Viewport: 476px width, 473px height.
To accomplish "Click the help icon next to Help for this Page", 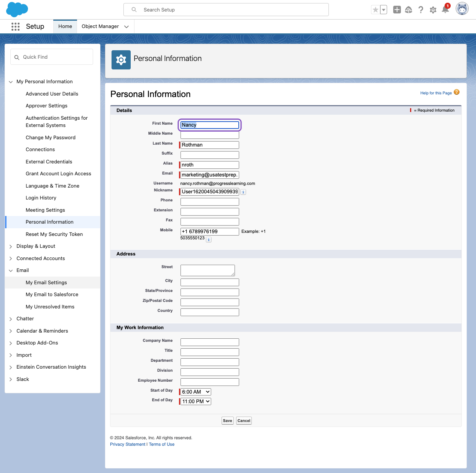I will click(456, 92).
